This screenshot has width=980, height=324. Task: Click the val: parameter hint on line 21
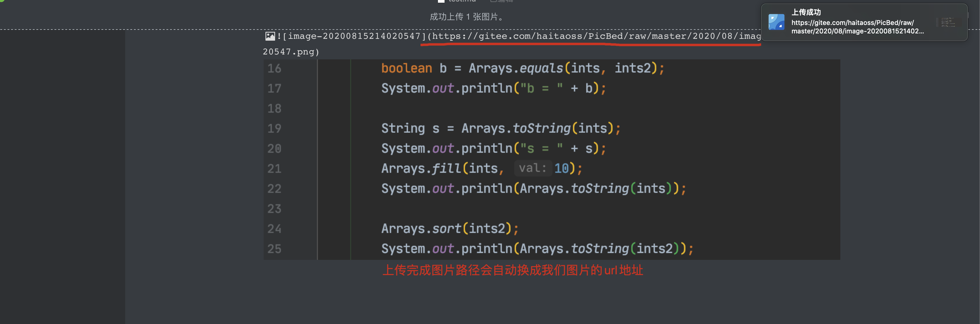tap(532, 168)
